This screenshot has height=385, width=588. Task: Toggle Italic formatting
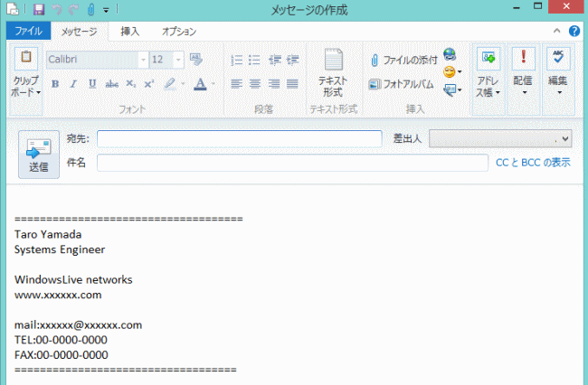pos(73,84)
